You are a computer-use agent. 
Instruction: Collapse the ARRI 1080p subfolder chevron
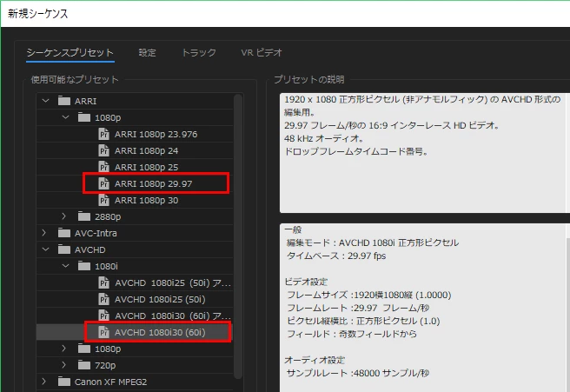click(x=65, y=117)
